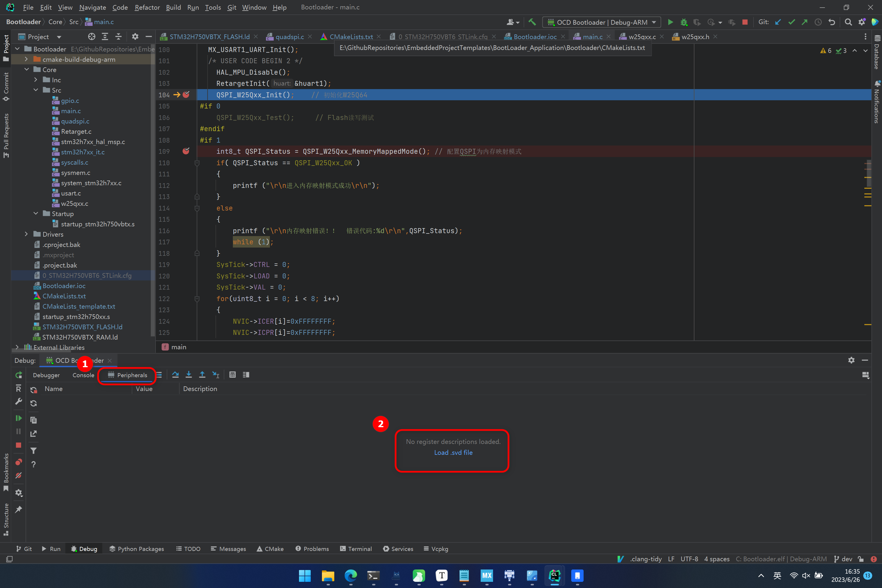The width and height of the screenshot is (882, 588).
Task: Expand Drivers folder
Action: pos(26,234)
